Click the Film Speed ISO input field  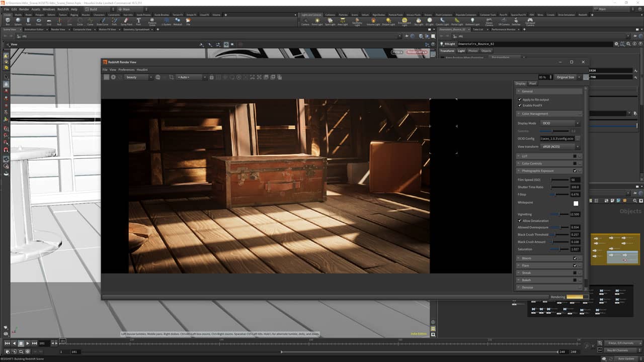[x=575, y=179]
